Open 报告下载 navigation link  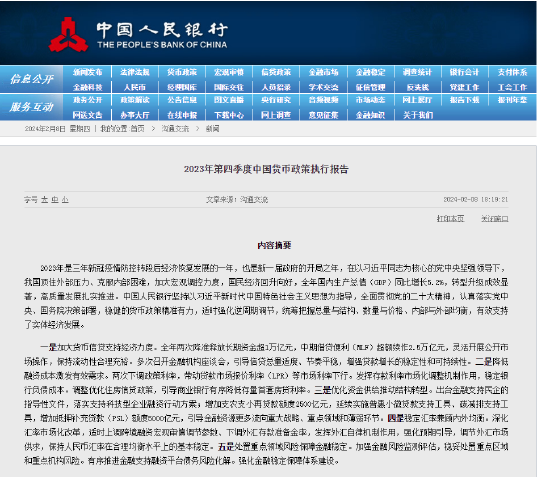tap(464, 100)
